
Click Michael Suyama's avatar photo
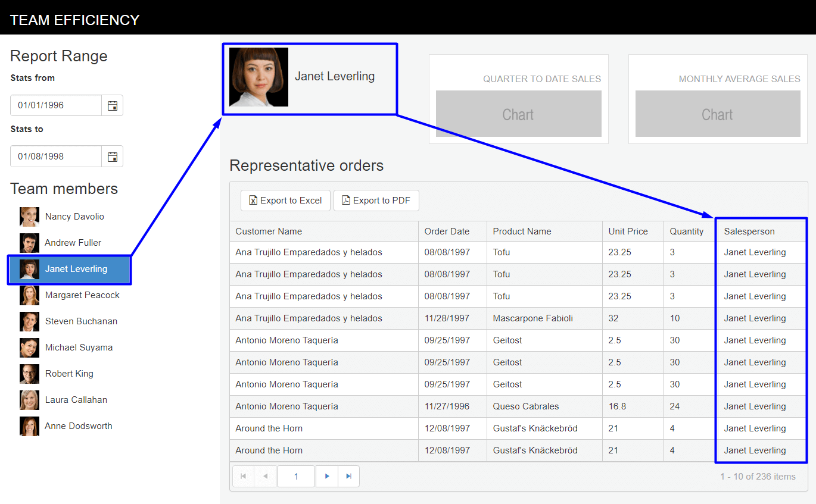29,348
